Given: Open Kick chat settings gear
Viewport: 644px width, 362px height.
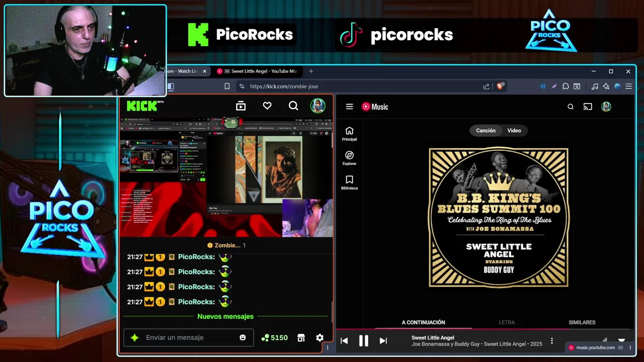Looking at the screenshot, I should (x=319, y=338).
